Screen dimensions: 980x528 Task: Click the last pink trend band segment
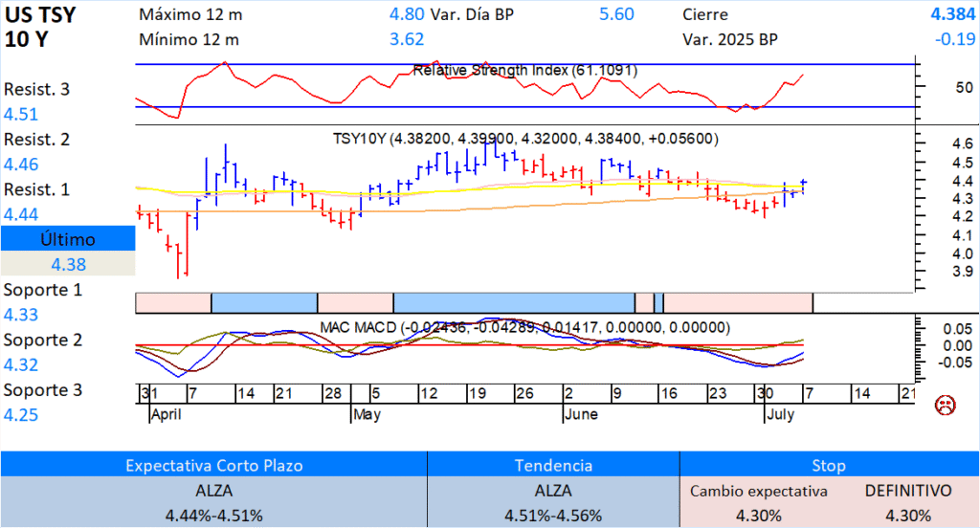(x=738, y=303)
